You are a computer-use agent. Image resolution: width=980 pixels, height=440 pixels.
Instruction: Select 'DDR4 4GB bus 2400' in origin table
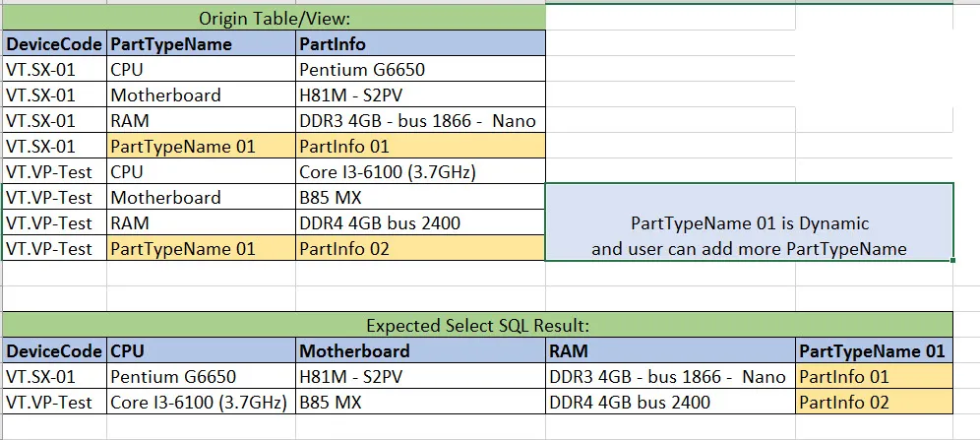(420, 223)
